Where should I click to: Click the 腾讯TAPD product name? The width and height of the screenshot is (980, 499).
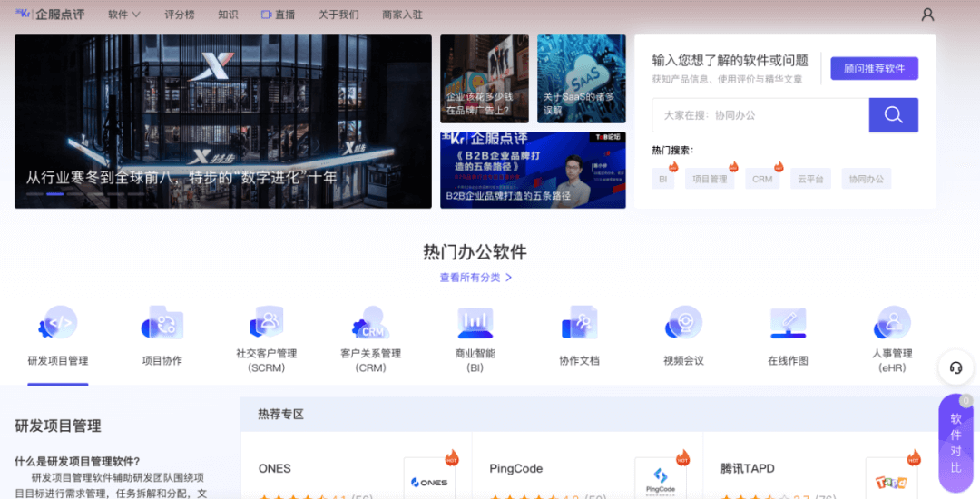tap(748, 468)
